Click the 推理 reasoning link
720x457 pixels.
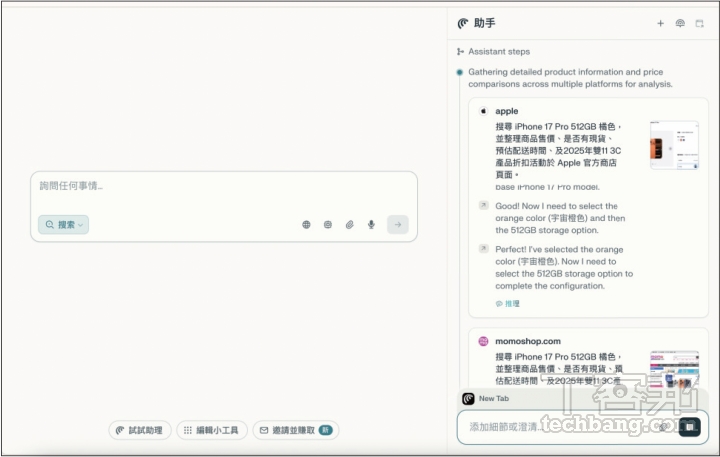click(507, 304)
